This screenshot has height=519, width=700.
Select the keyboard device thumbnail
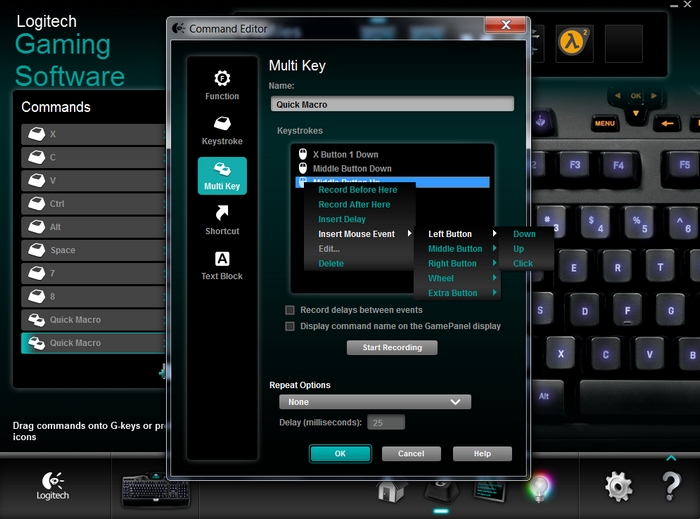tap(155, 491)
